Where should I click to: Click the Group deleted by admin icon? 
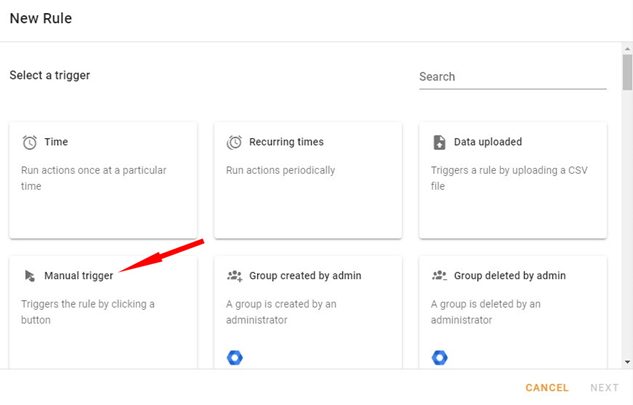(439, 276)
